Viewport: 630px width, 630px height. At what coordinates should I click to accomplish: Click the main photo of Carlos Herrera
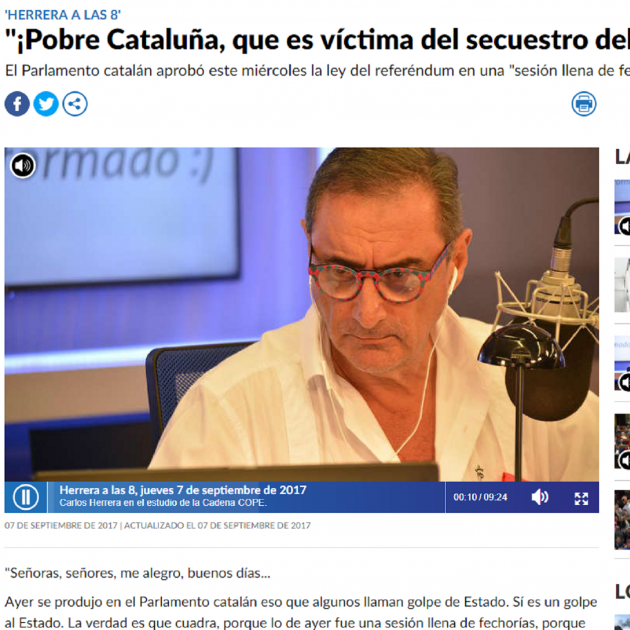click(301, 314)
